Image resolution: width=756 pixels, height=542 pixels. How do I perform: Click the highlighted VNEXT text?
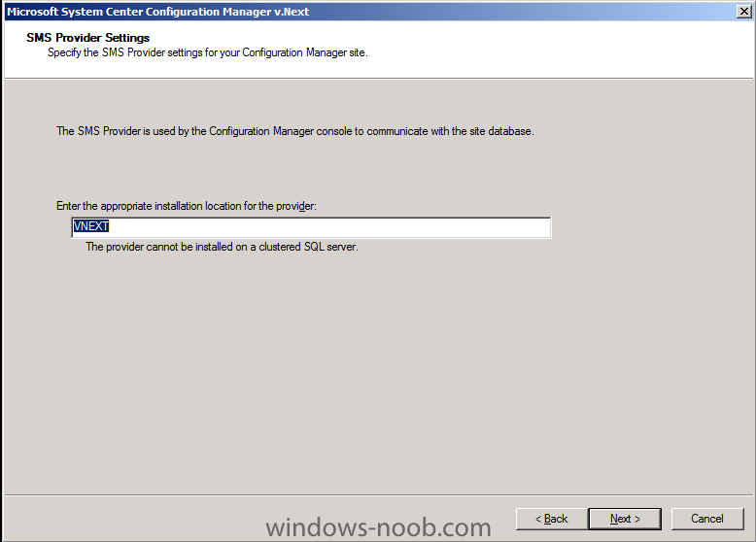[91, 226]
